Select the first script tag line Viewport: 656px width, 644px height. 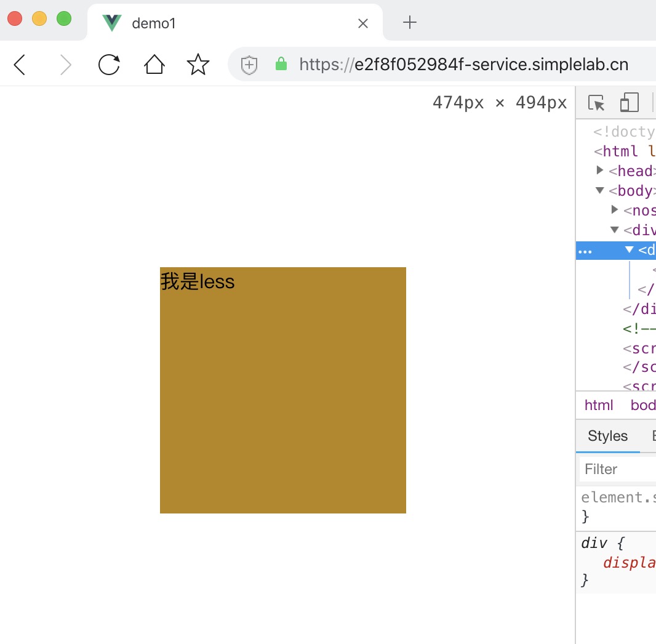pos(639,348)
